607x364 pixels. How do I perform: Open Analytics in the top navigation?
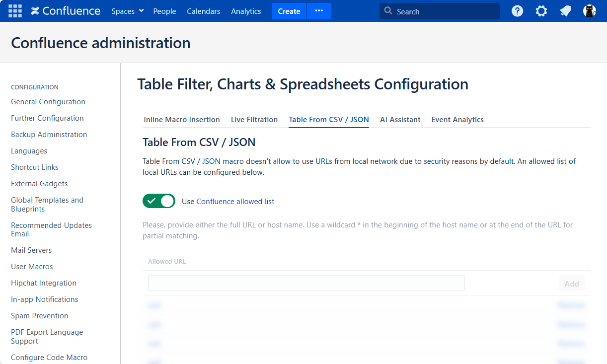point(246,11)
